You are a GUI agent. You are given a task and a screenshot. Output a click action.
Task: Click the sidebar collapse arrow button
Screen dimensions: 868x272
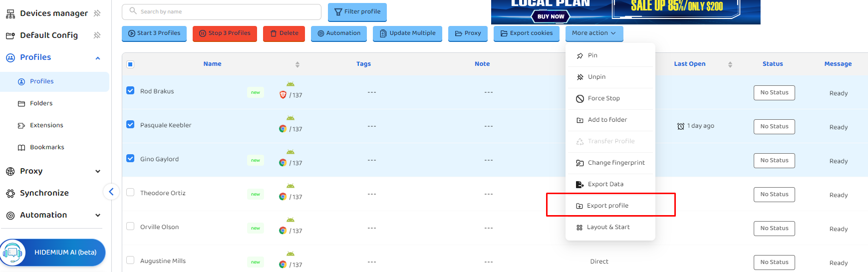click(x=111, y=192)
